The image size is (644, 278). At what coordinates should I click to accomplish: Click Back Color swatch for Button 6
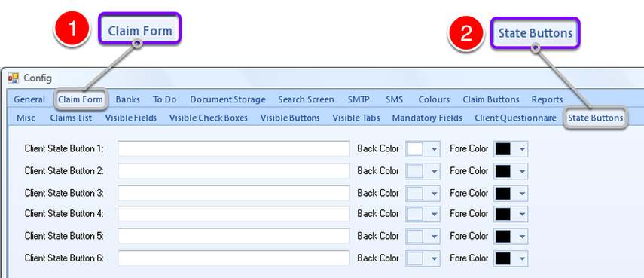[415, 258]
